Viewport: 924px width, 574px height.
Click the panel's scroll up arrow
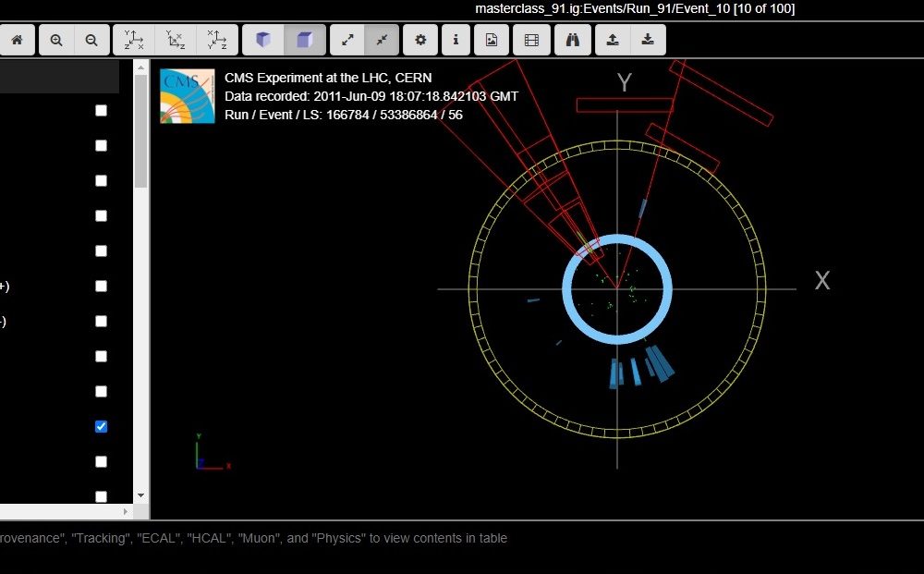[x=140, y=67]
